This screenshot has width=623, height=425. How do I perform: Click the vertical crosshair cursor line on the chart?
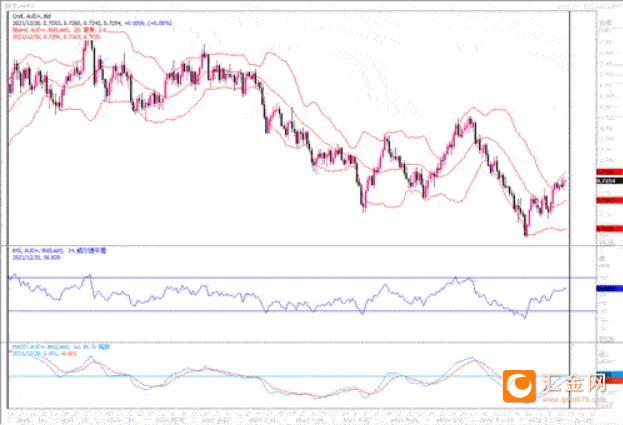tap(570, 209)
